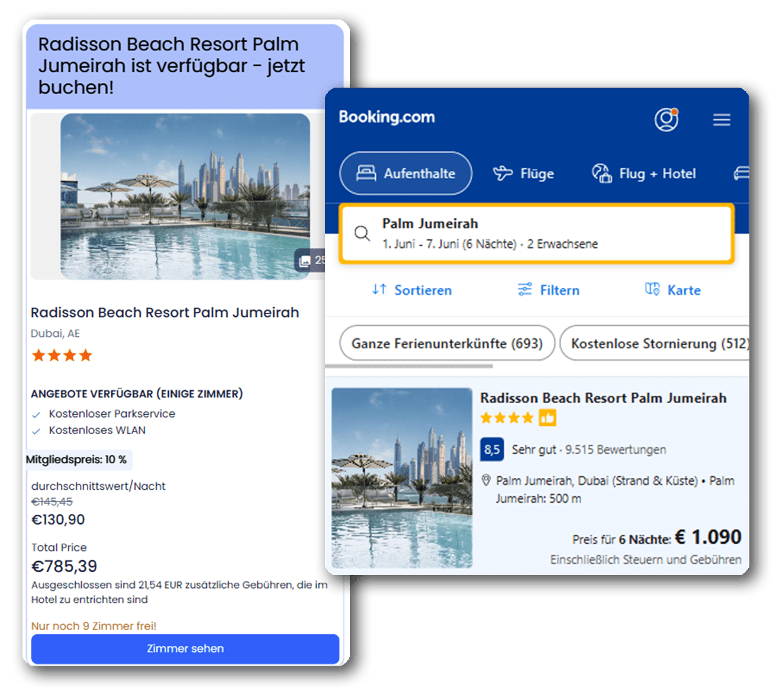Viewport: 776px width, 700px height.
Task: Open the hamburger menu in Booking.com
Action: (721, 120)
